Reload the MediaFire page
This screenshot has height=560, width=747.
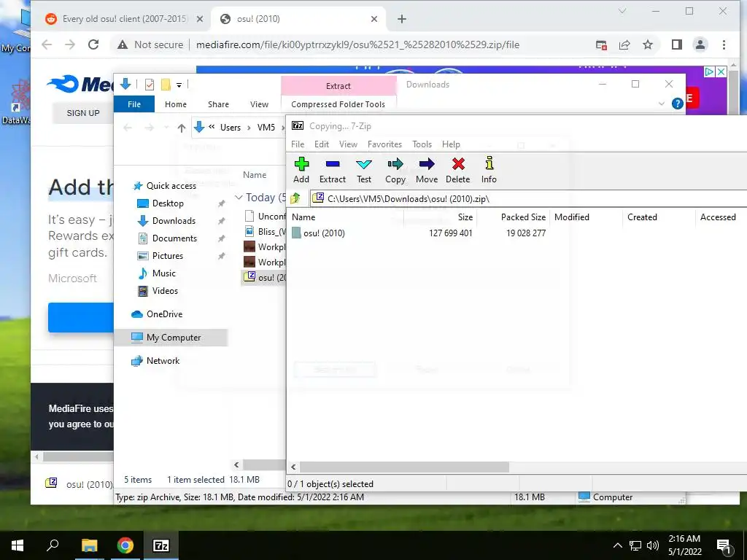click(x=93, y=44)
